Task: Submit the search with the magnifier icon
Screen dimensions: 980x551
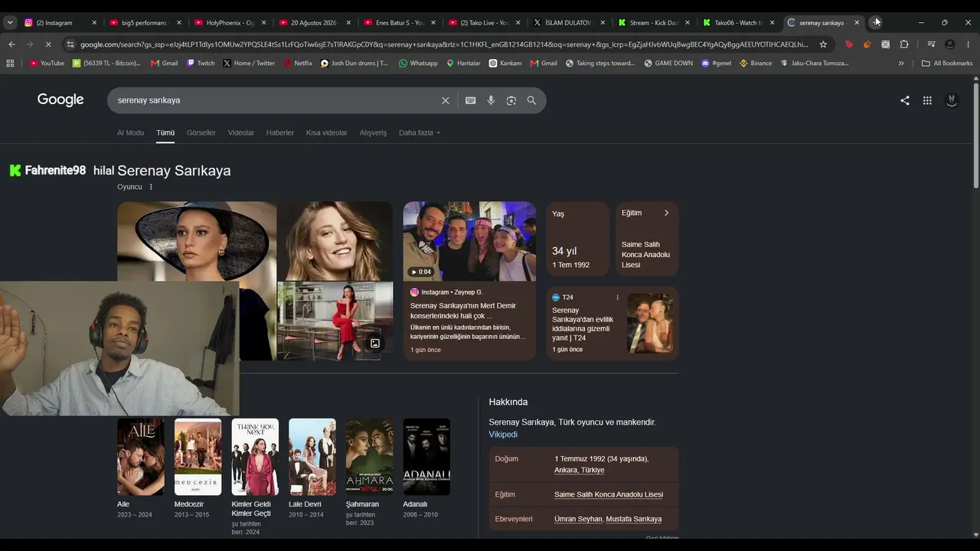Action: (531, 100)
